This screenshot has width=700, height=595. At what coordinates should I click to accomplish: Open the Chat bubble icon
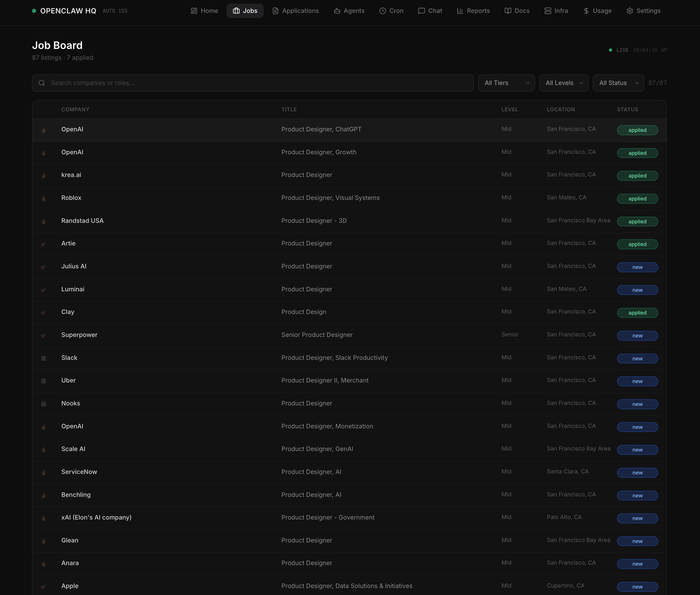pos(422,11)
